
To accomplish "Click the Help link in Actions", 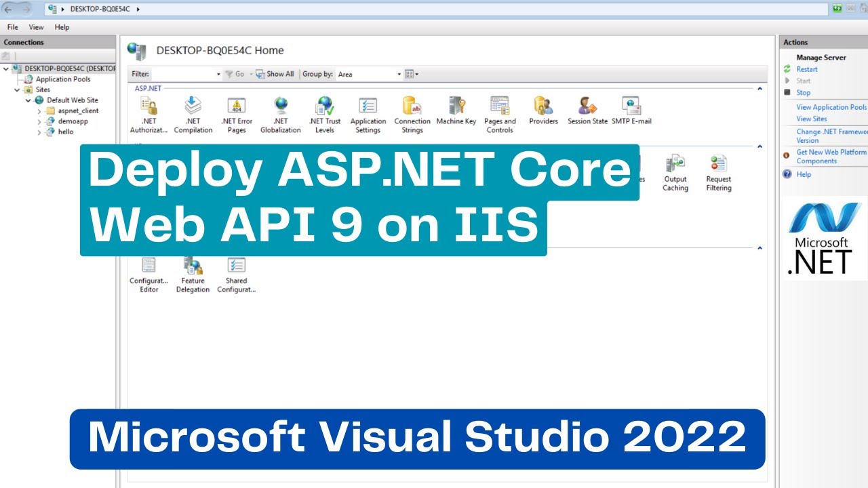I will coord(804,174).
